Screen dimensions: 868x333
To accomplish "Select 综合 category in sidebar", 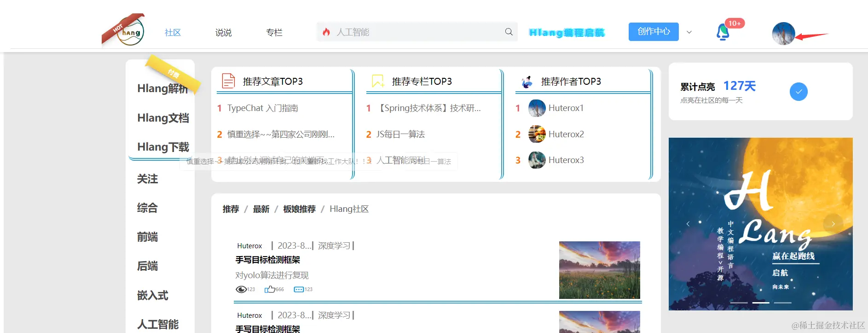I will (x=147, y=208).
